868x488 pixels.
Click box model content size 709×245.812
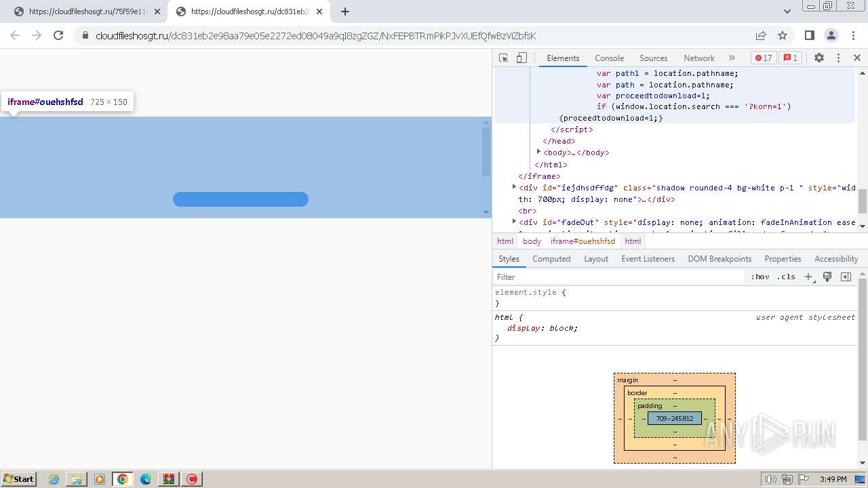click(675, 419)
